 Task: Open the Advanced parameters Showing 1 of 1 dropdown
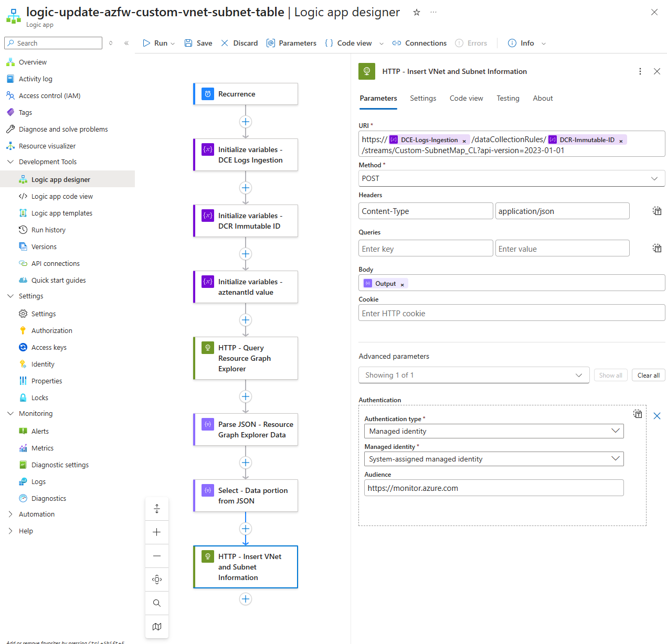tap(473, 375)
